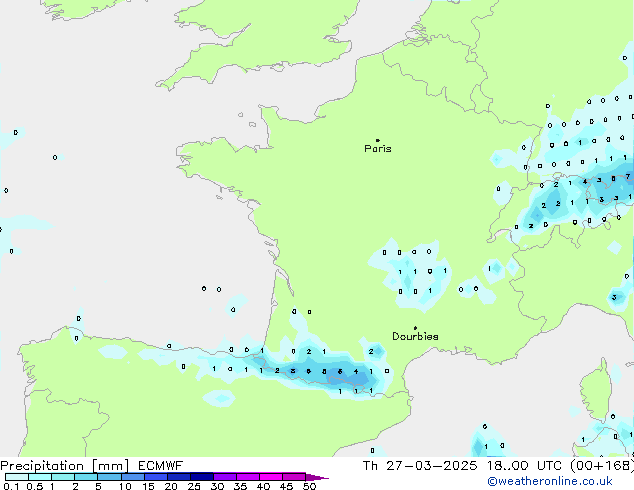
Task: Pick the 10–15 mm legend swatch
Action: (x=132, y=477)
